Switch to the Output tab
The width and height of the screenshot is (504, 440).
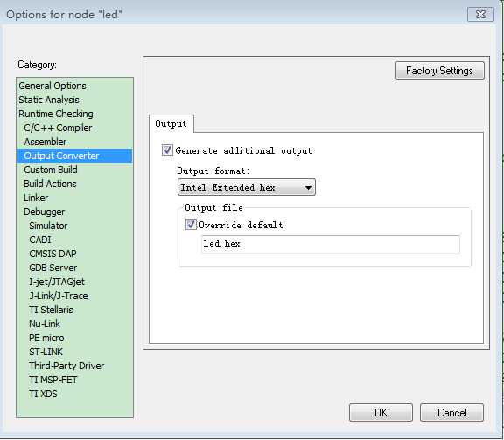click(x=171, y=123)
